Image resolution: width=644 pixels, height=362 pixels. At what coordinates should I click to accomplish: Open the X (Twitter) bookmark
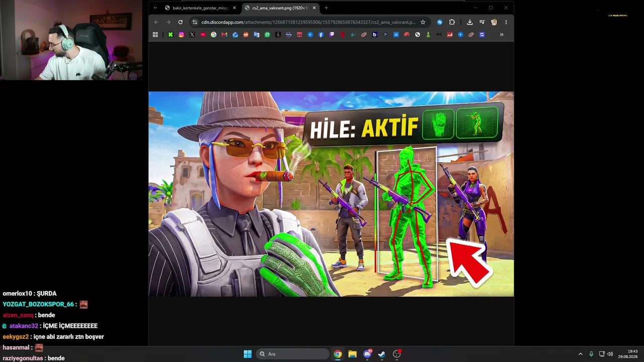pos(192,35)
